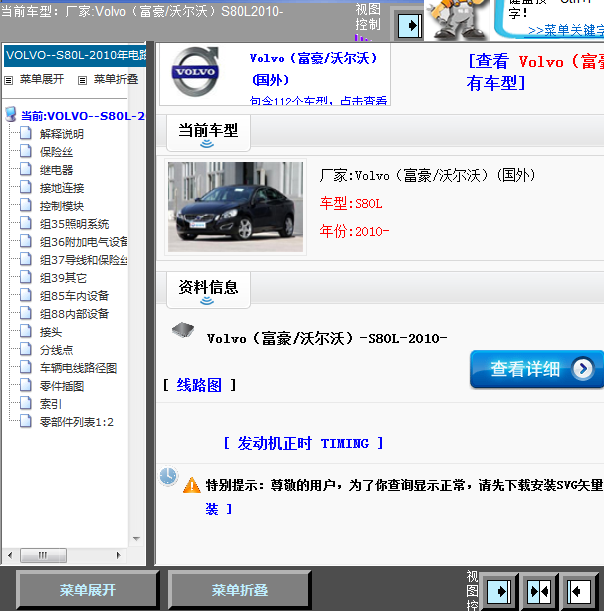Image resolution: width=604 pixels, height=611 pixels.
Task: Open the 解释说明 tree item
Action: pos(62,134)
